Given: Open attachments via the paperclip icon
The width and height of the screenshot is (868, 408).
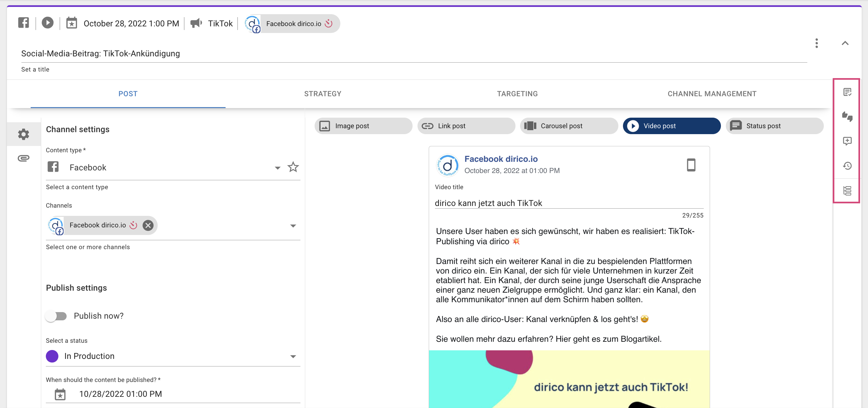Looking at the screenshot, I should point(23,158).
